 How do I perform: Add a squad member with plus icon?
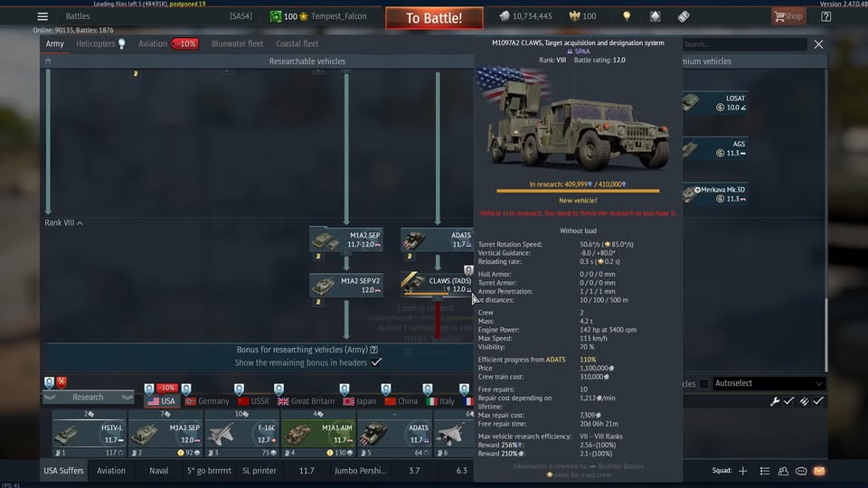[x=743, y=471]
